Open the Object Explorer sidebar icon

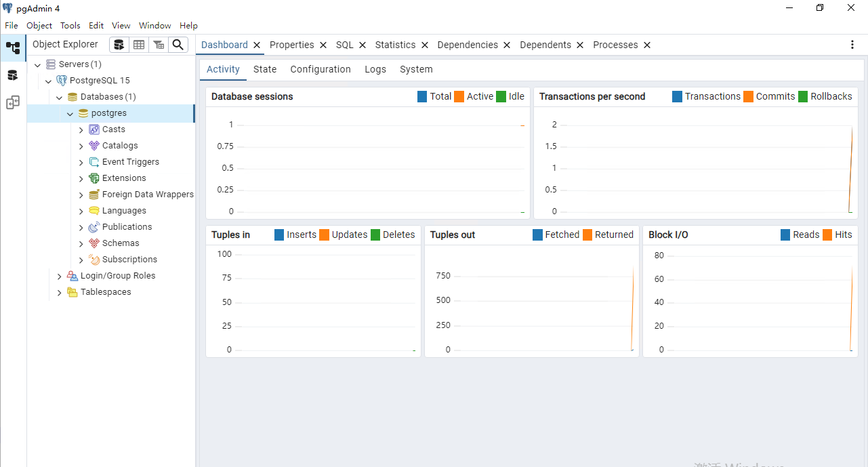(x=13, y=48)
